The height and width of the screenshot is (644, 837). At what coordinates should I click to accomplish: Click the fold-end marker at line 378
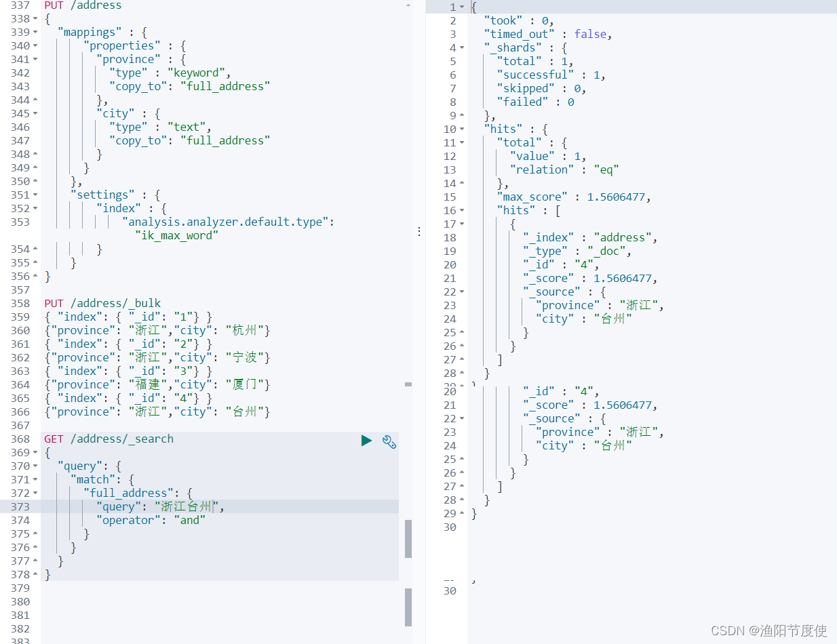point(35,575)
